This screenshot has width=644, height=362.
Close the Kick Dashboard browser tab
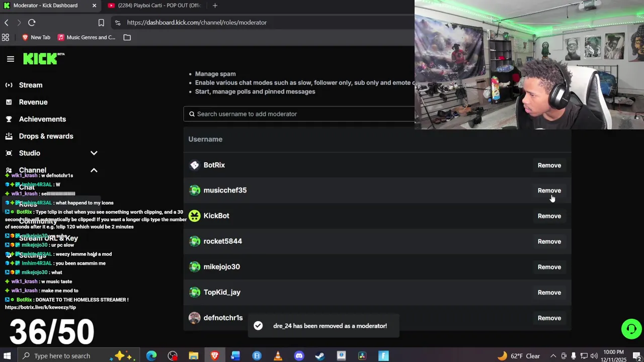tap(94, 6)
